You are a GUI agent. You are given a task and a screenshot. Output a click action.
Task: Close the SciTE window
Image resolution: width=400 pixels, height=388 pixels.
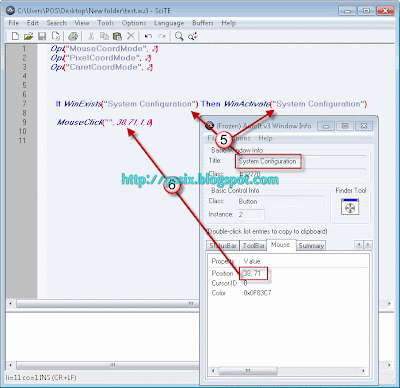[x=385, y=11]
